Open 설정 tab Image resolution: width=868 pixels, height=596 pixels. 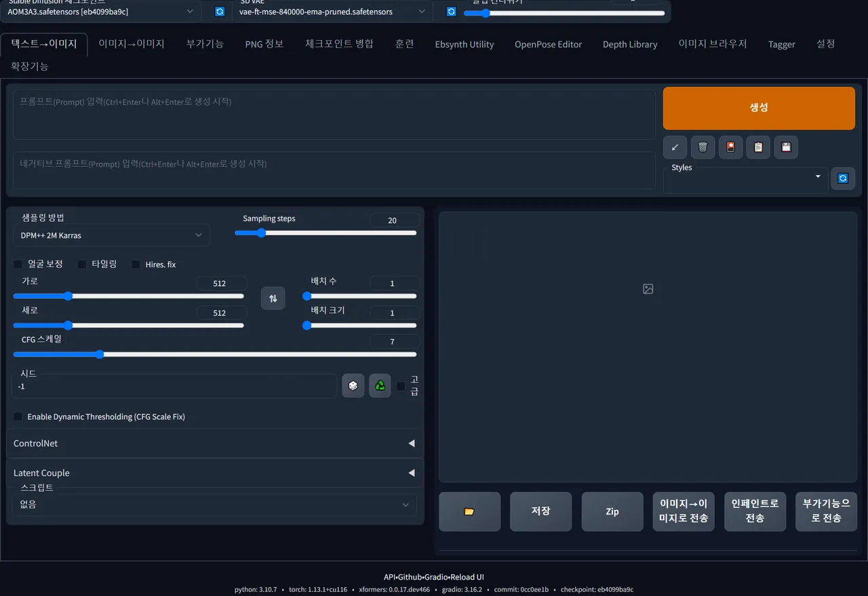(x=825, y=43)
